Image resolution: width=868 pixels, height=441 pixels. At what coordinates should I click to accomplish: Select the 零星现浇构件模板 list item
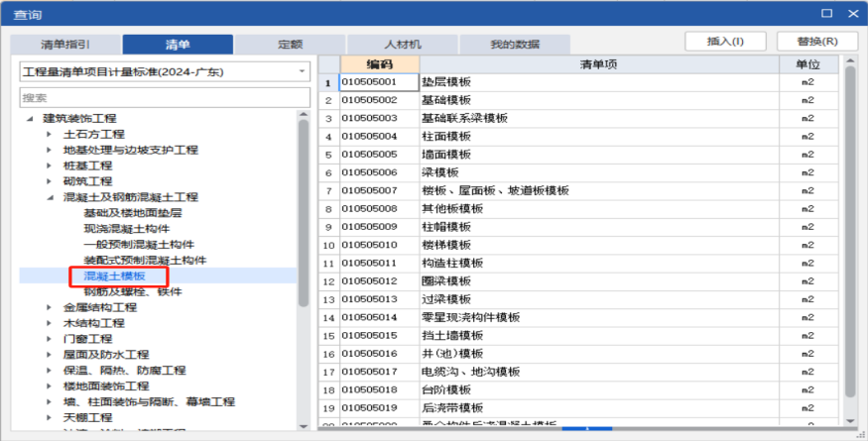[x=470, y=317]
